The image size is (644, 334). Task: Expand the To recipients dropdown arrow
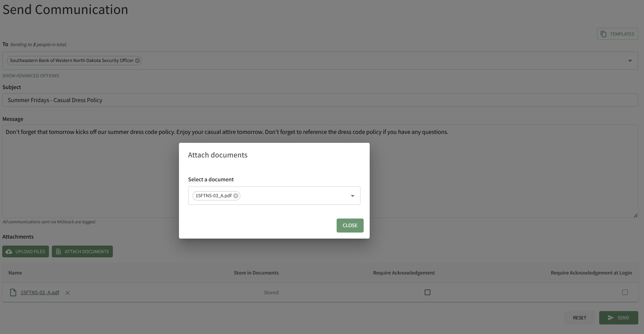[630, 60]
